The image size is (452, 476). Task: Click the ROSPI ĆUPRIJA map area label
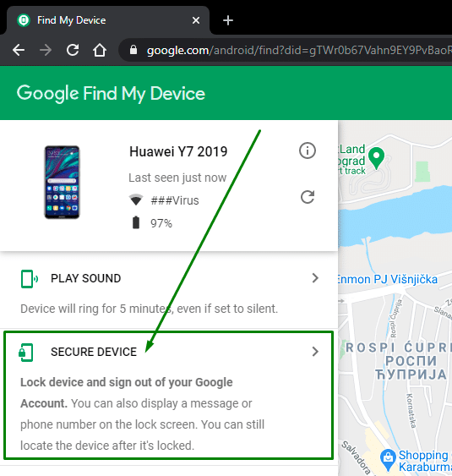(398, 361)
